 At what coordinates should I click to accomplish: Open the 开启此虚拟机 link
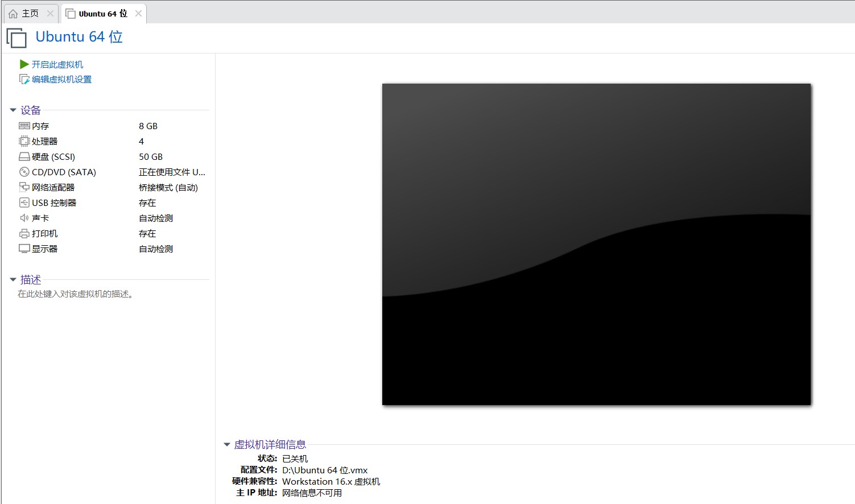click(57, 65)
